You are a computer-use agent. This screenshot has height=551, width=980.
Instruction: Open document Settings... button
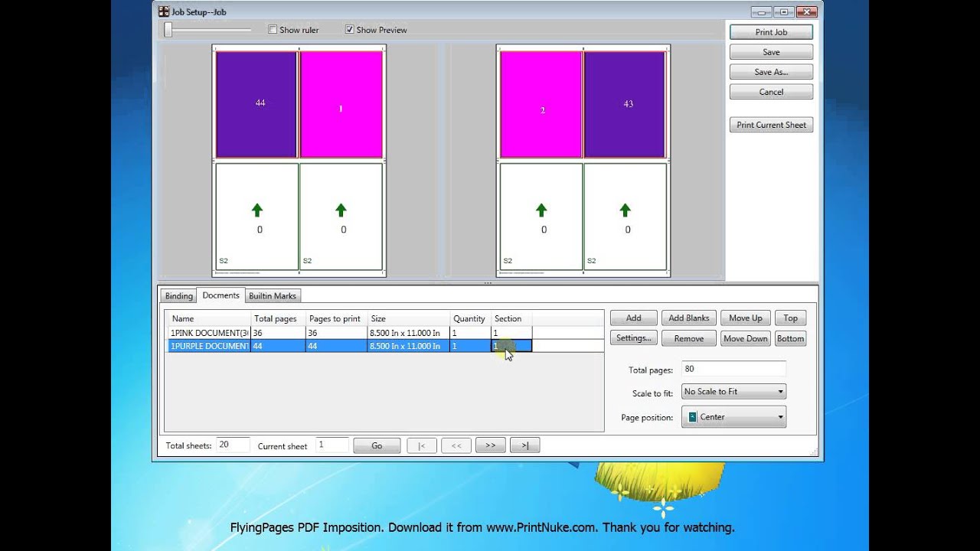point(633,338)
